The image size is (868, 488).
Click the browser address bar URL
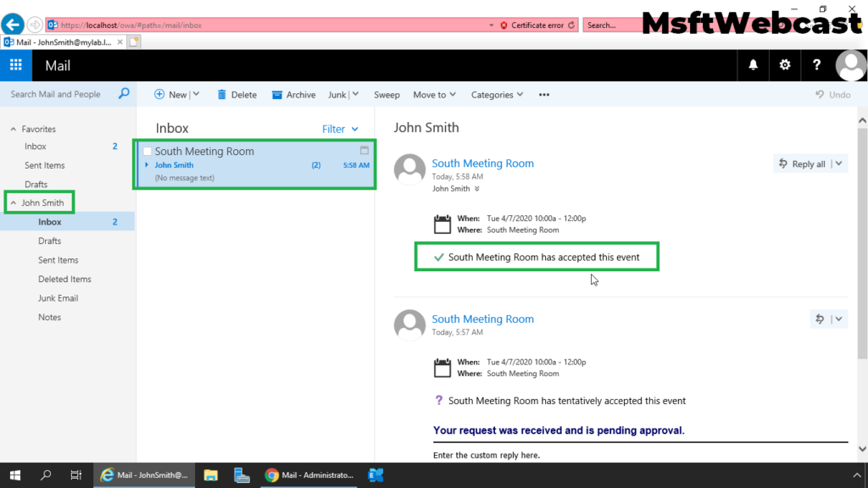(131, 25)
